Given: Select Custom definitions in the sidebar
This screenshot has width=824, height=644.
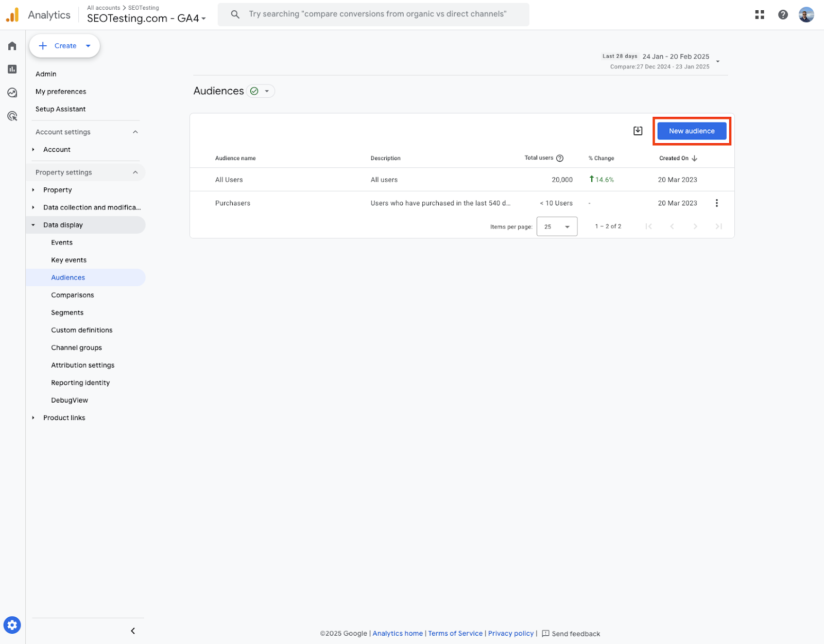Looking at the screenshot, I should tap(81, 330).
